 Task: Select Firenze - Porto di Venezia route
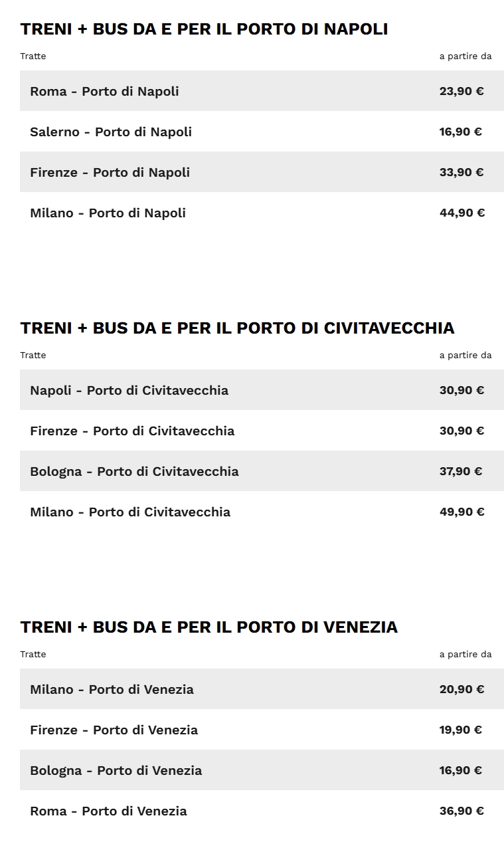click(114, 730)
